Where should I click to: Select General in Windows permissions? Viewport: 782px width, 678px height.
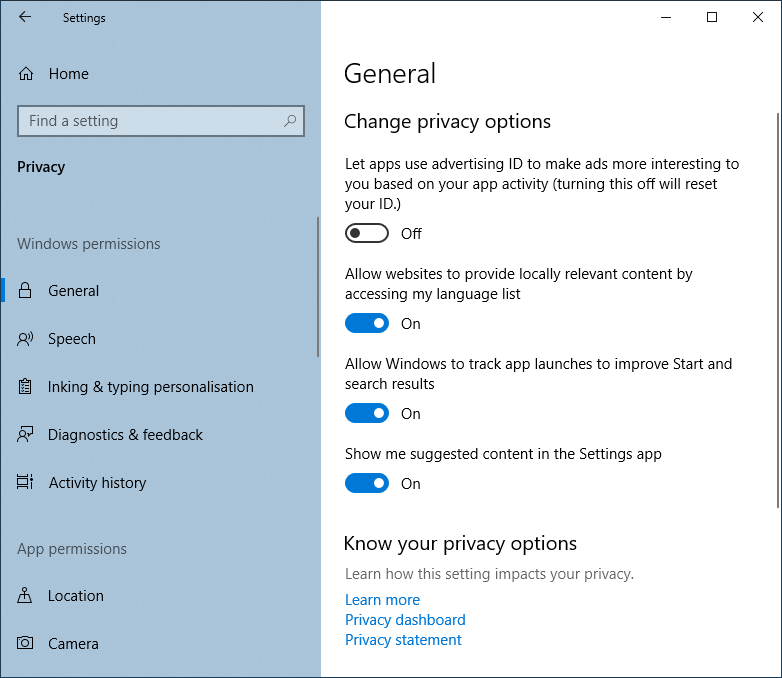tap(159, 290)
